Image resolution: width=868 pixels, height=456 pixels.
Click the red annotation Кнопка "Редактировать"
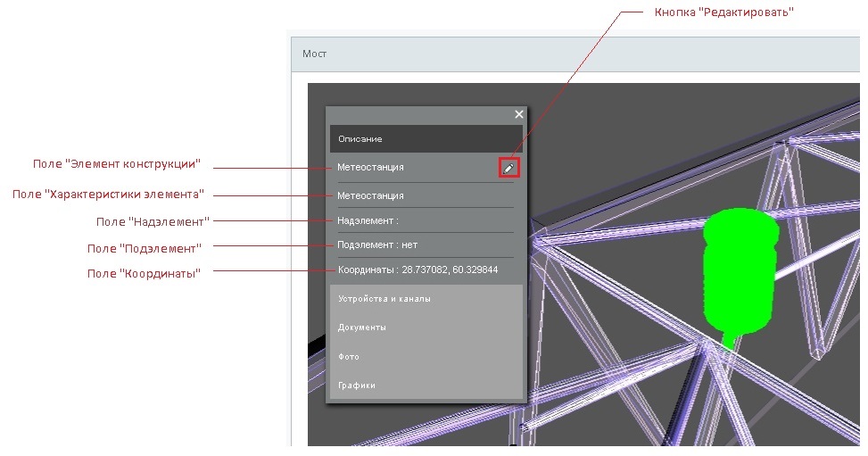coord(723,12)
